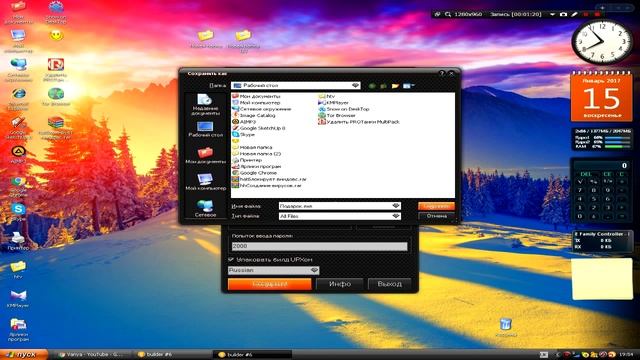Click the Tor Browser desktop icon

[56, 97]
